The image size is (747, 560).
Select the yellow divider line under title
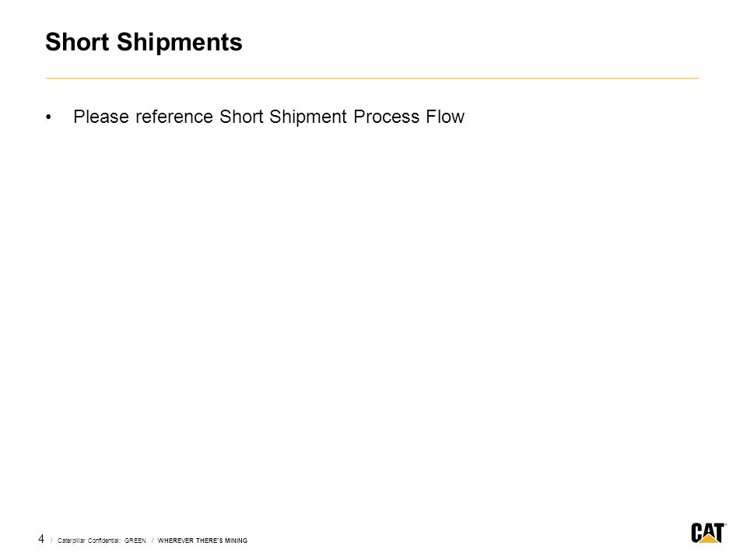(372, 78)
